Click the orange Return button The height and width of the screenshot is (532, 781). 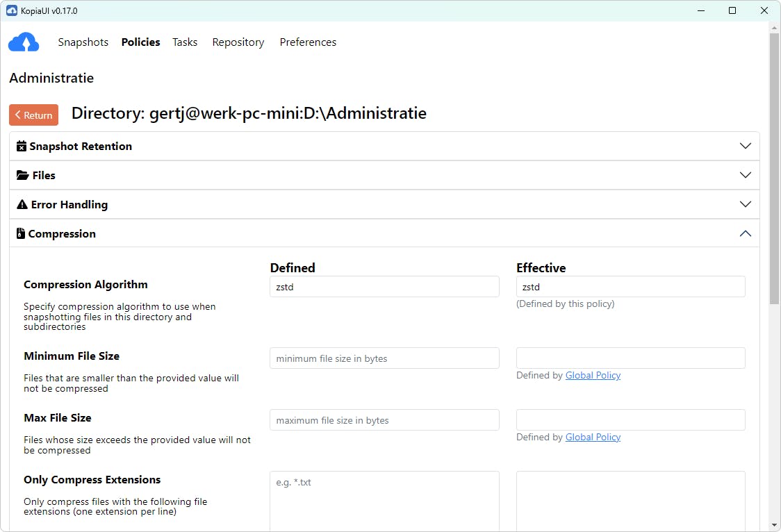pos(34,115)
